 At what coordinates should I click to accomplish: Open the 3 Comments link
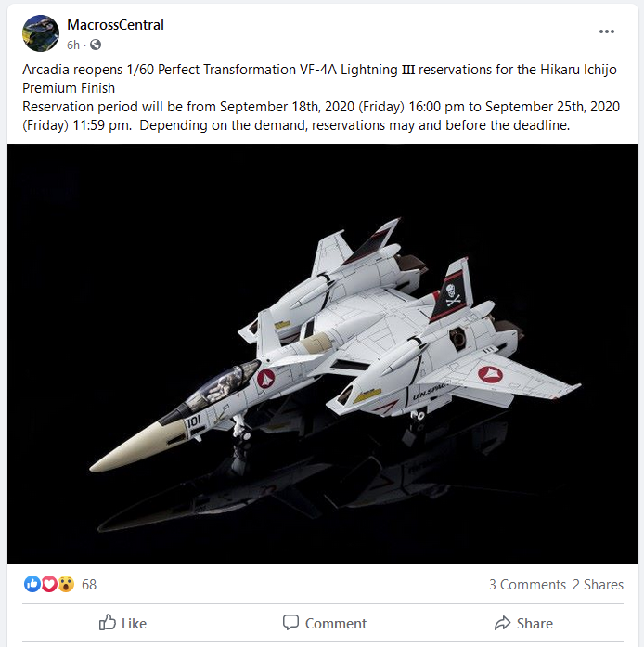527,584
